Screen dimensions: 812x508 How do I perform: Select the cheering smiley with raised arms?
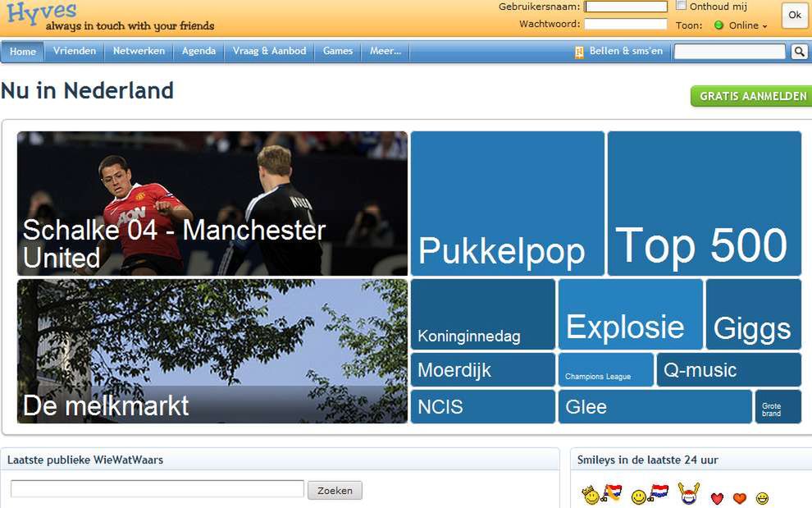[689, 493]
